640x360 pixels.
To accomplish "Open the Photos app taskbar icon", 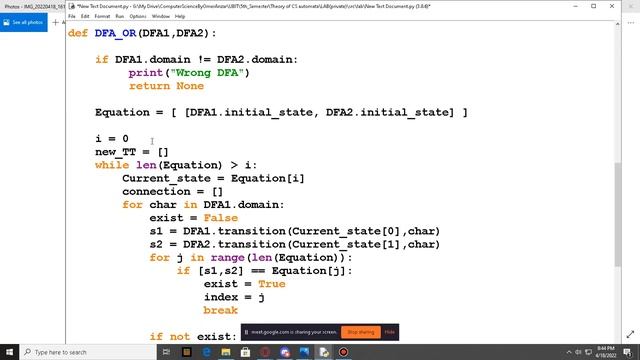I will 304,352.
